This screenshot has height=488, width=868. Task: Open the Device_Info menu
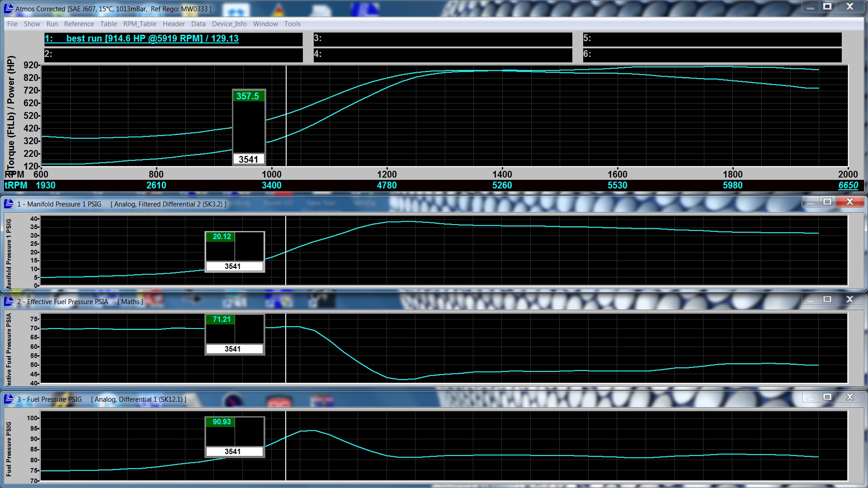click(x=229, y=24)
